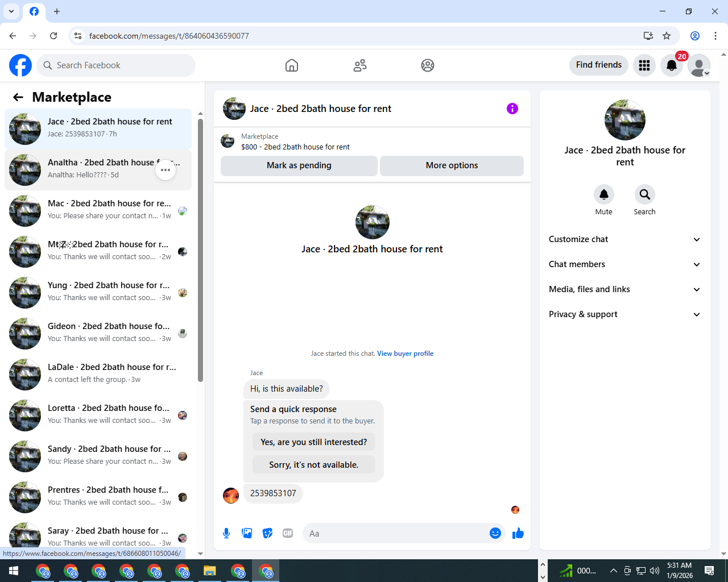Click More options button
The height and width of the screenshot is (582, 728).
pyautogui.click(x=452, y=165)
